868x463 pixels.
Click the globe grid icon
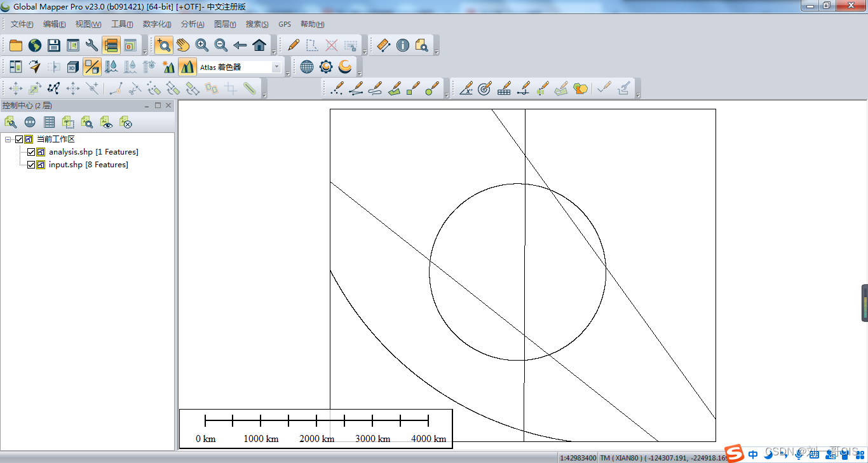tap(307, 66)
